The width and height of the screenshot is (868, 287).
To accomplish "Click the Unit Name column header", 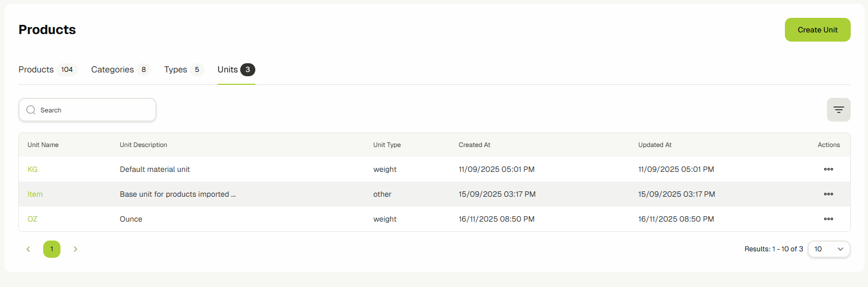I will click(43, 145).
